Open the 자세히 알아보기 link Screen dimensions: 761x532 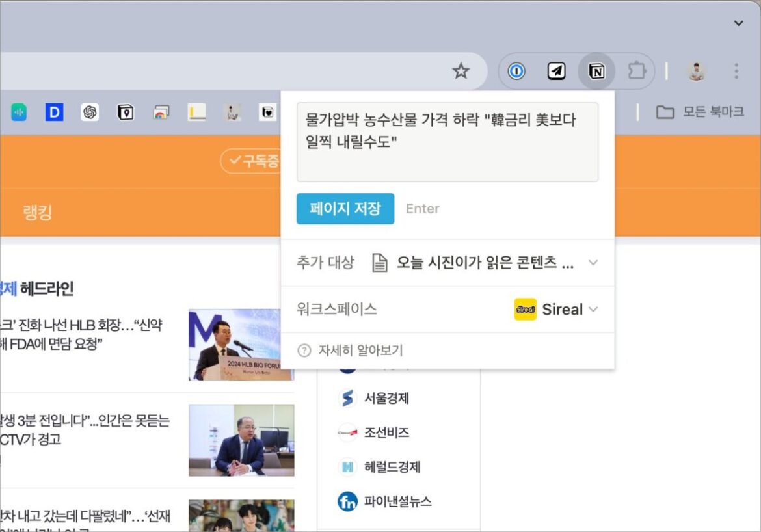[360, 351]
